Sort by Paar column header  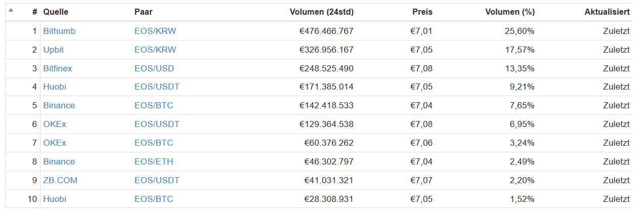(143, 12)
